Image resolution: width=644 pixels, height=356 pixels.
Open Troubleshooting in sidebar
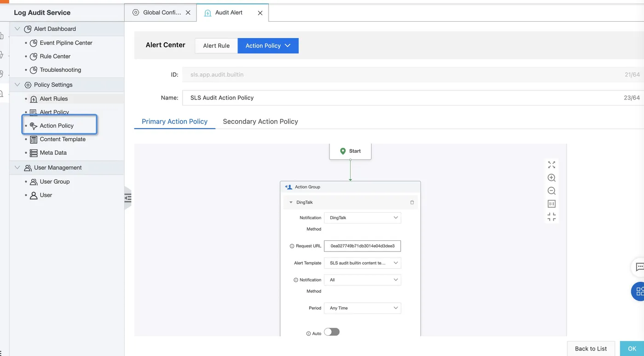(x=60, y=70)
